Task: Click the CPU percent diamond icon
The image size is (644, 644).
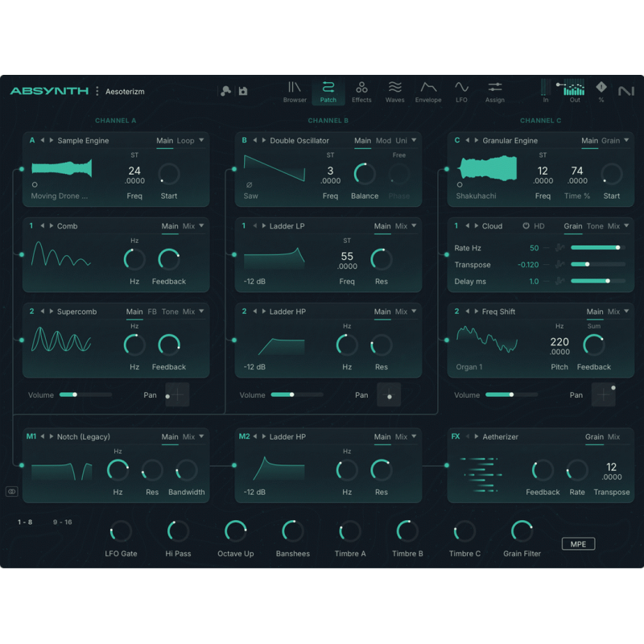Action: pyautogui.click(x=601, y=87)
